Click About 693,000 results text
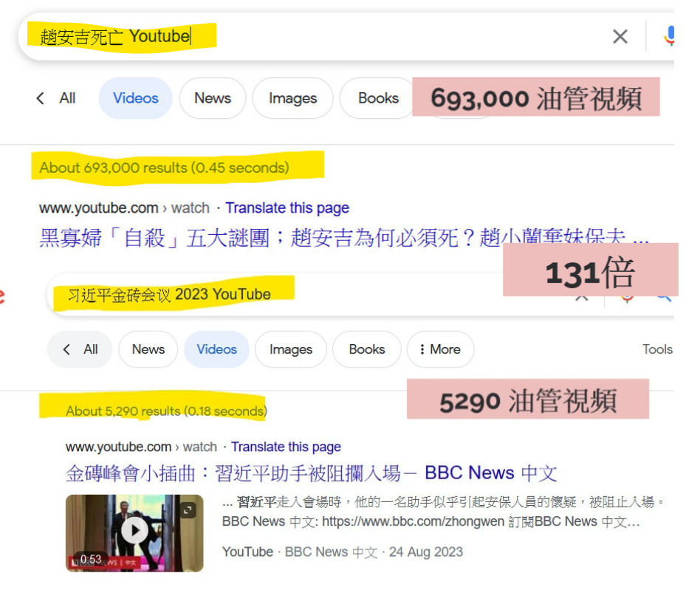This screenshot has width=700, height=604. click(x=164, y=168)
